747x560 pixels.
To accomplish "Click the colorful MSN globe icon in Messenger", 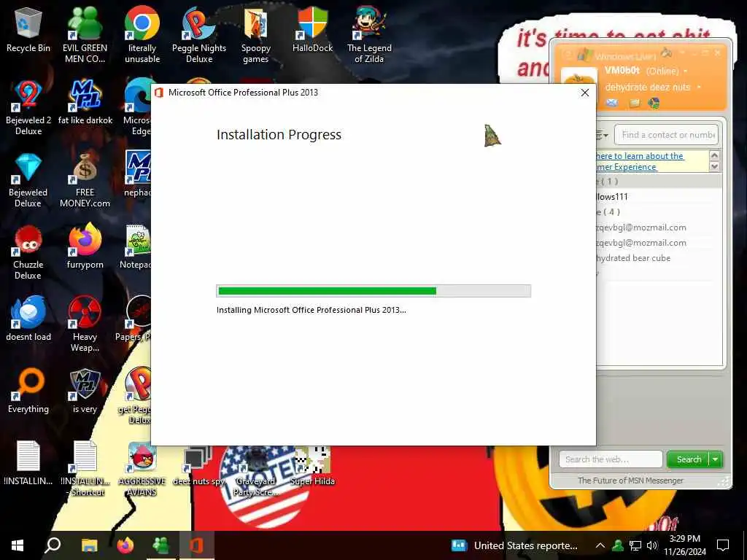I will coord(654,103).
